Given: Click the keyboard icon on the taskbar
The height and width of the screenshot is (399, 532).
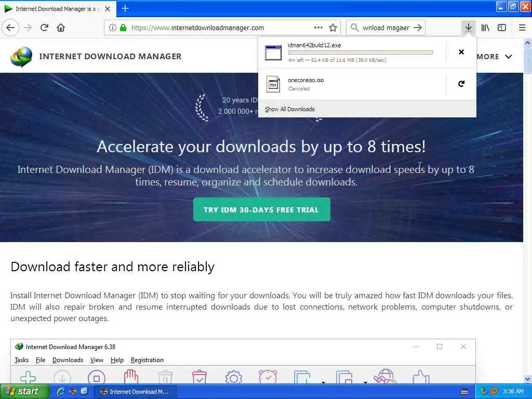Looking at the screenshot, I should 465,392.
